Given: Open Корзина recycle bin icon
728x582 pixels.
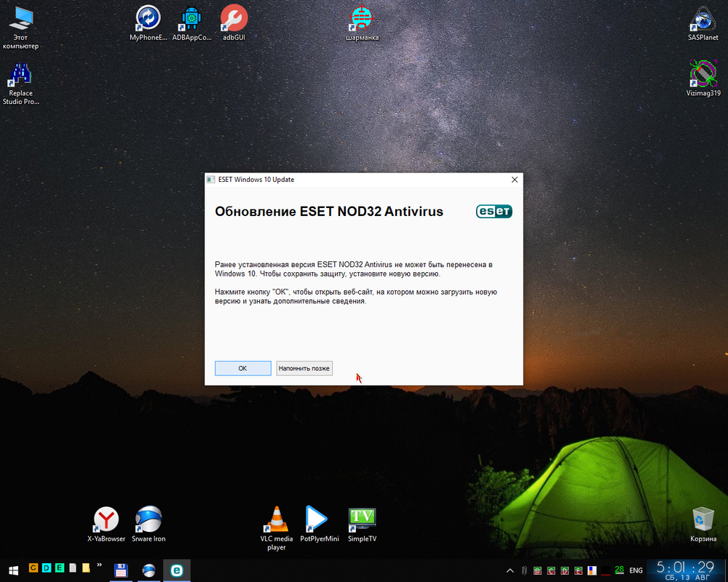Looking at the screenshot, I should tap(703, 525).
